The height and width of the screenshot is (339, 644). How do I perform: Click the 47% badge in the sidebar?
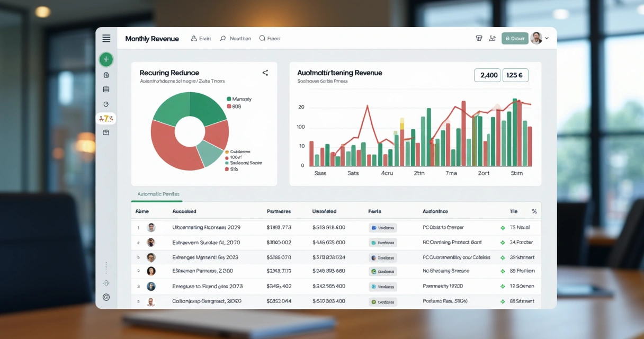click(x=106, y=119)
